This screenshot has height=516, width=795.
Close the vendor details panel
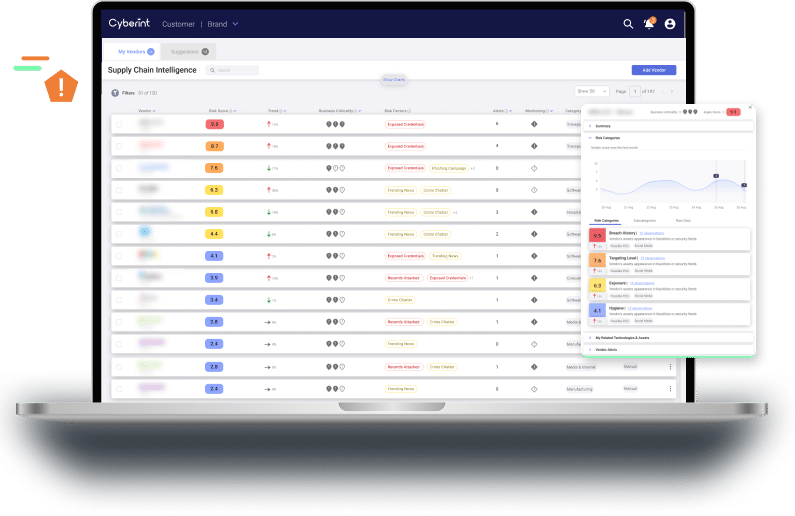[750, 107]
